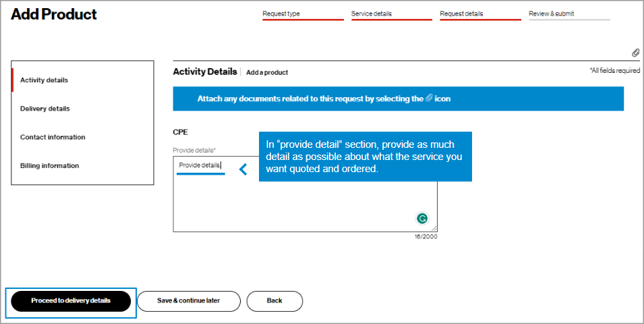This screenshot has width=644, height=324.
Task: Go to the Review & submit step
Action: pyautogui.click(x=552, y=13)
